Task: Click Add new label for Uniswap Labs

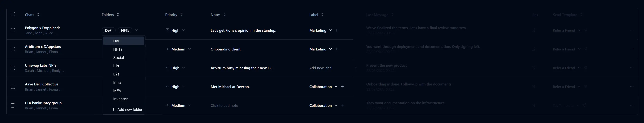Action: (x=321, y=68)
